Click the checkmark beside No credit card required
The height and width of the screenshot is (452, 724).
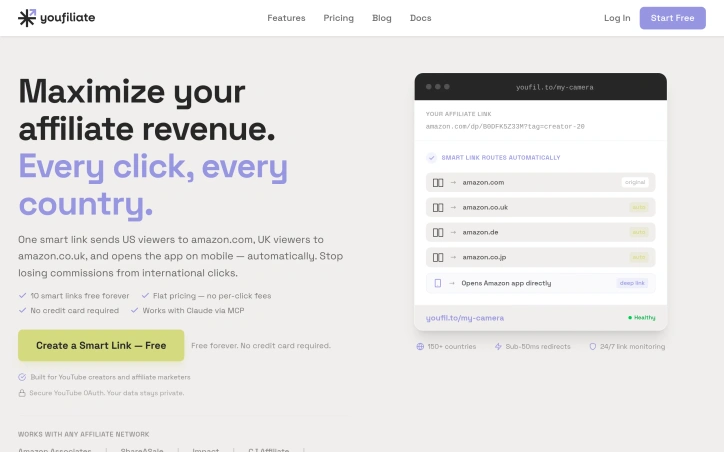pyautogui.click(x=22, y=310)
